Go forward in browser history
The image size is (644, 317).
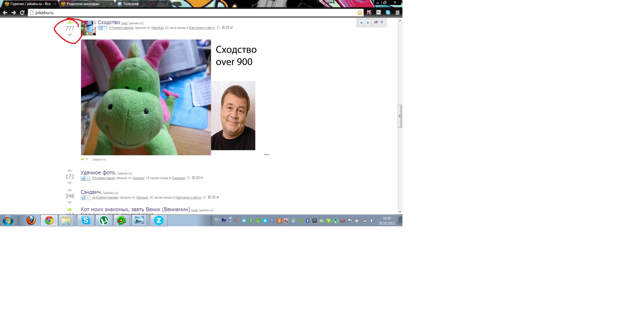tap(14, 12)
